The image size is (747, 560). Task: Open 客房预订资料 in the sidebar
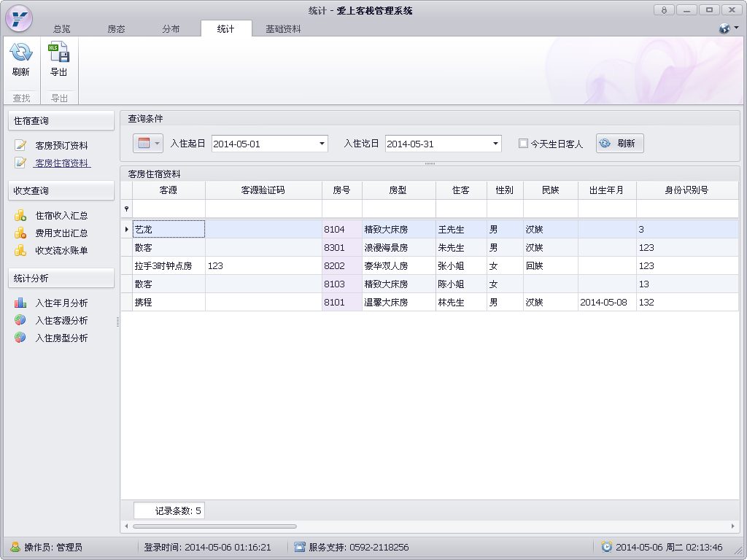point(61,146)
